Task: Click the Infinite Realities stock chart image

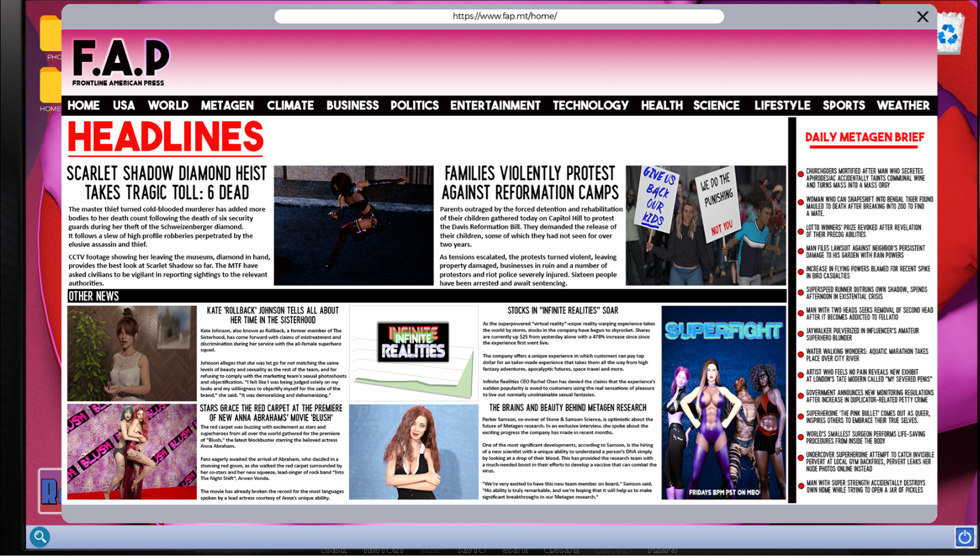Action: point(413,353)
